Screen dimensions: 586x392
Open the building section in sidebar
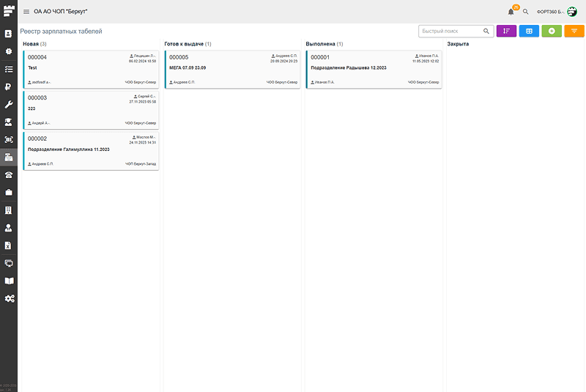[9, 210]
